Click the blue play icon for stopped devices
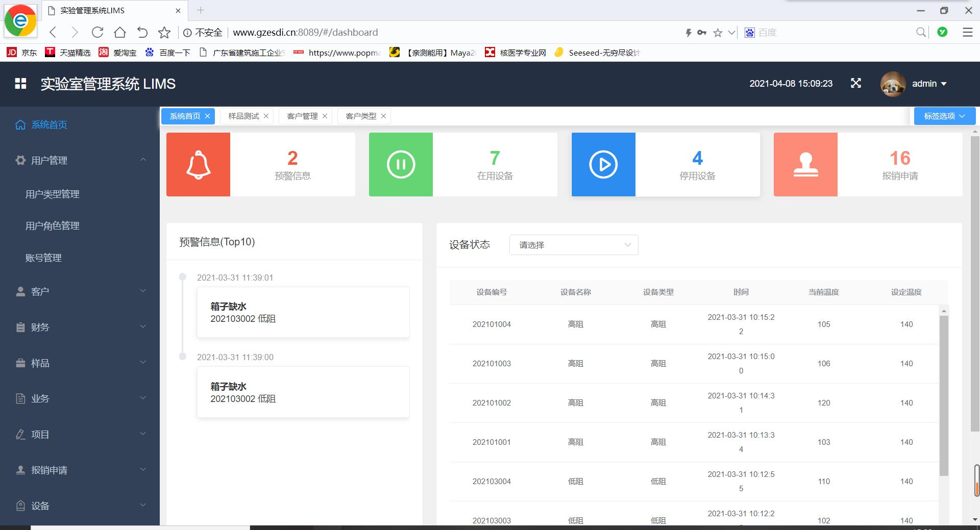The height and width of the screenshot is (530, 980). [603, 164]
